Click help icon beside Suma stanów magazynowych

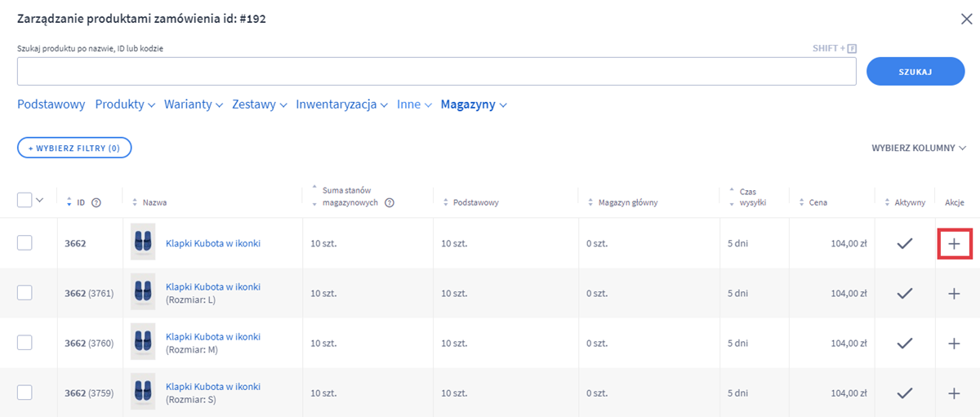coord(390,203)
